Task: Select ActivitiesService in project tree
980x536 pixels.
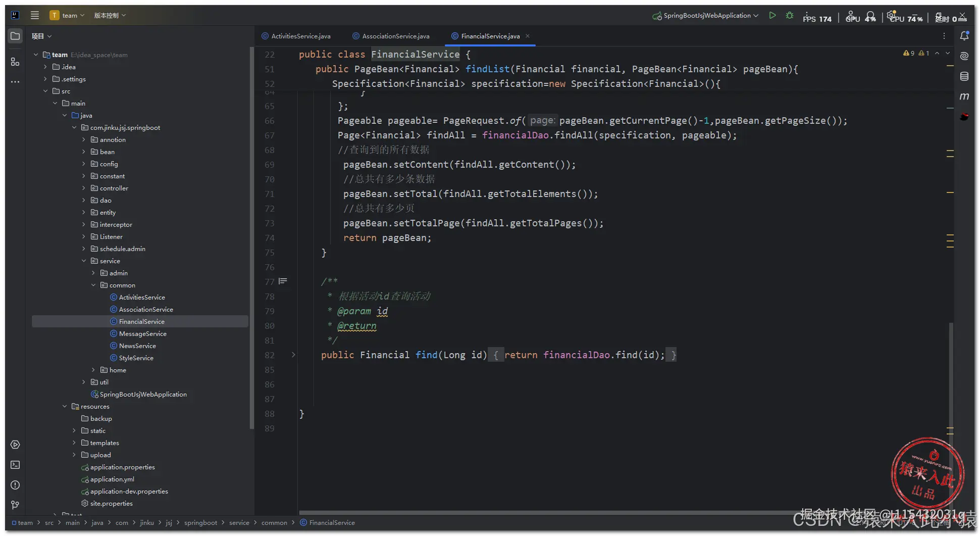Action: [142, 297]
